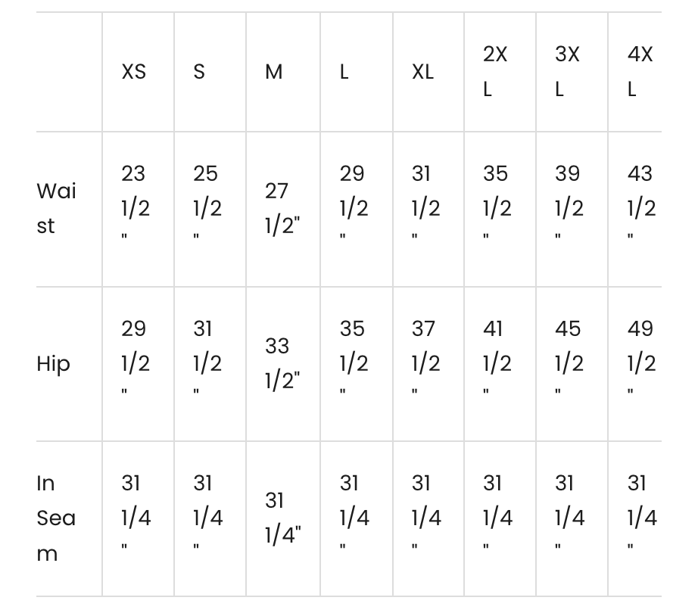This screenshot has height=616, width=698.
Task: Click the Waist row label
Action: point(57,208)
